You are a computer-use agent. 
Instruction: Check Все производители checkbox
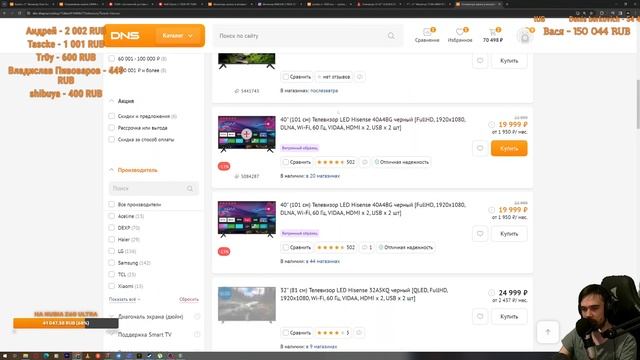coord(111,204)
